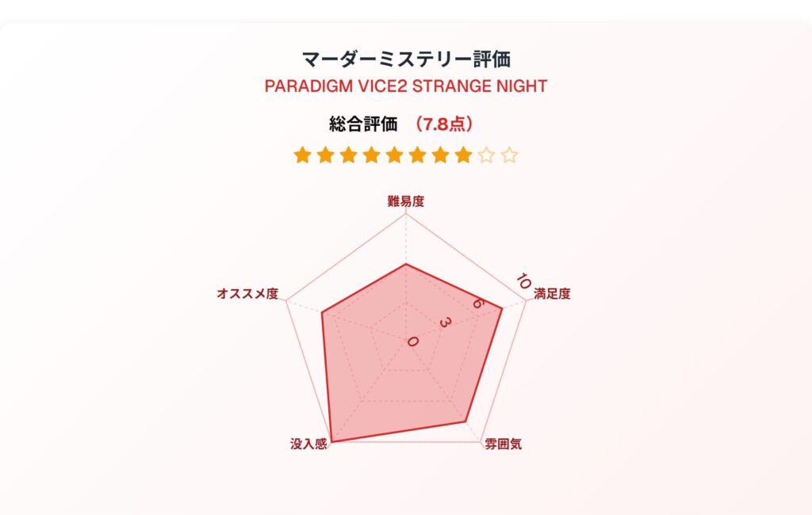The width and height of the screenshot is (812, 515).
Task: Click the オススメ度 axis label
Action: 247,293
